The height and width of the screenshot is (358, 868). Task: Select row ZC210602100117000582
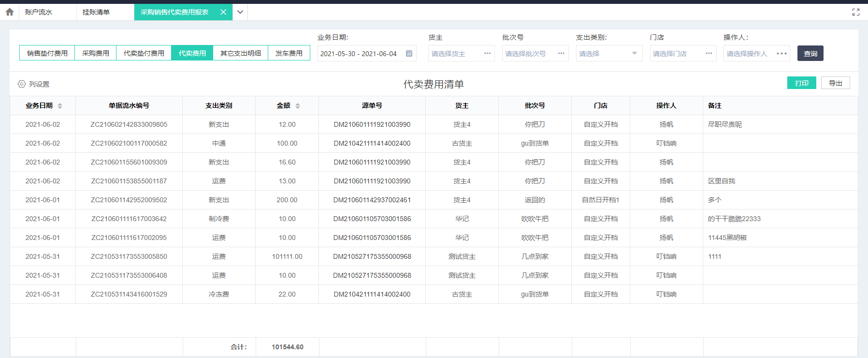pyautogui.click(x=434, y=143)
